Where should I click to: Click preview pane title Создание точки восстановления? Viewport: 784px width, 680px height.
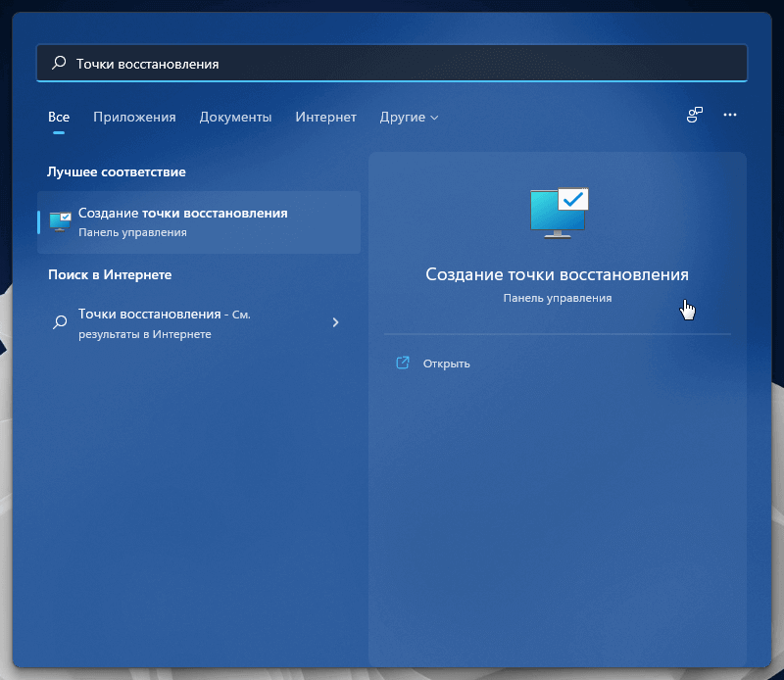point(557,274)
